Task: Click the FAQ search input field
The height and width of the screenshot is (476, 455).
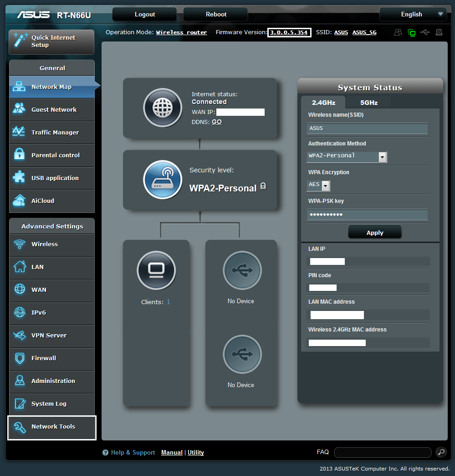Action: tap(383, 452)
